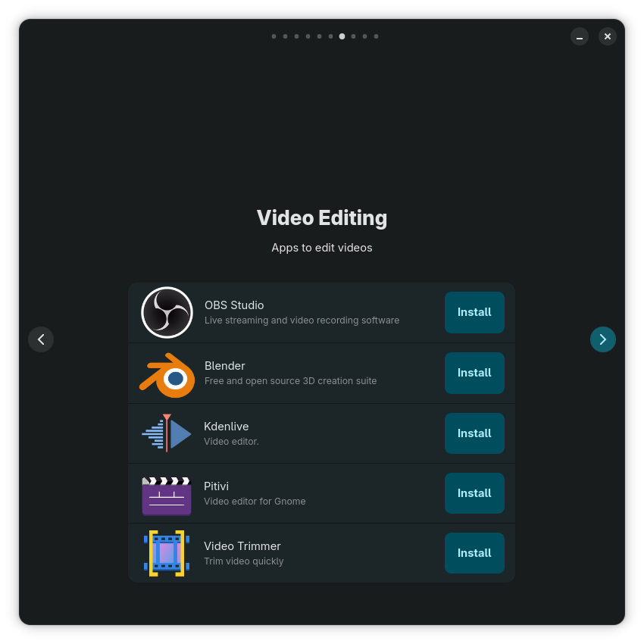Select the last page indicator dot
Image resolution: width=644 pixels, height=644 pixels.
coord(376,36)
